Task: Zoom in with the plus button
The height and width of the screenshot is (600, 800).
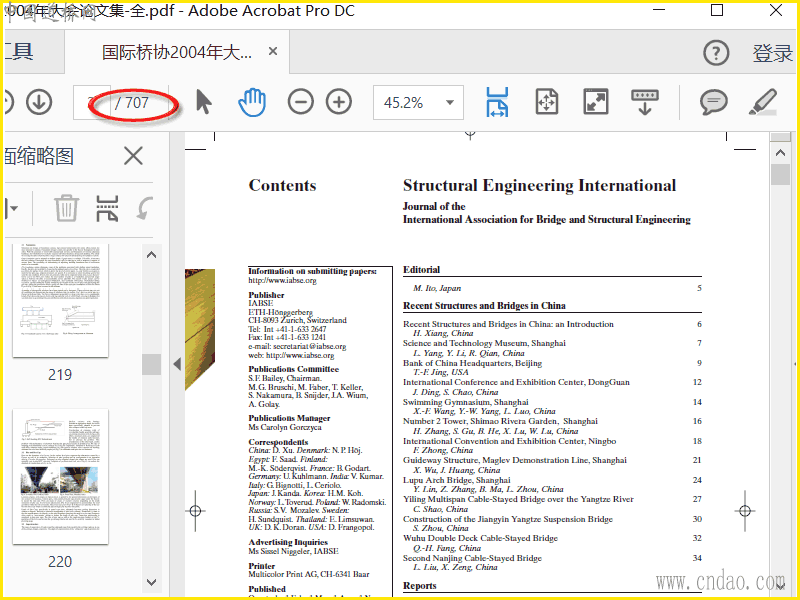Action: [x=339, y=102]
